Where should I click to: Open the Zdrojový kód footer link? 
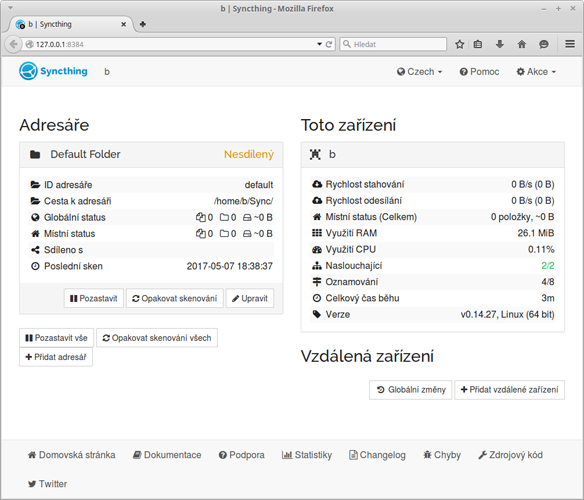coord(510,455)
